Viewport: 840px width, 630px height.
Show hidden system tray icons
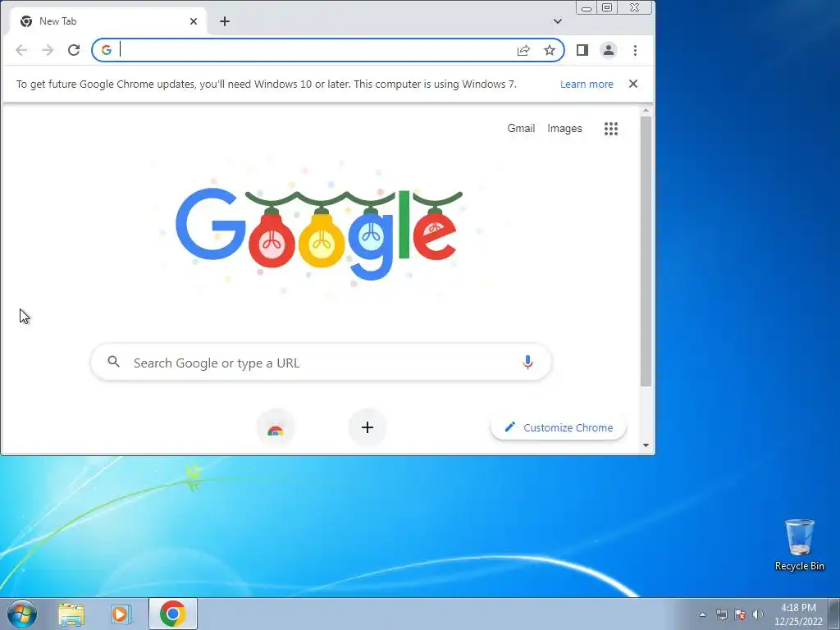(703, 614)
